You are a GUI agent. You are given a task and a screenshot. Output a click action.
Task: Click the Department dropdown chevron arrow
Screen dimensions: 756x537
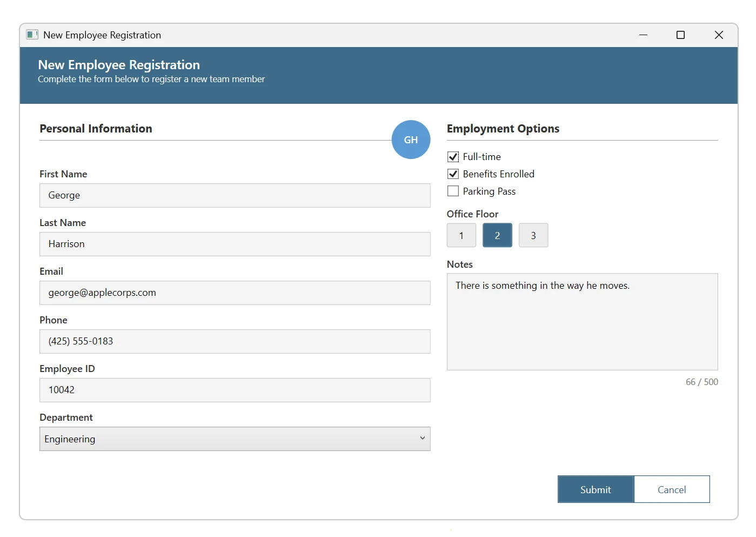tap(422, 439)
